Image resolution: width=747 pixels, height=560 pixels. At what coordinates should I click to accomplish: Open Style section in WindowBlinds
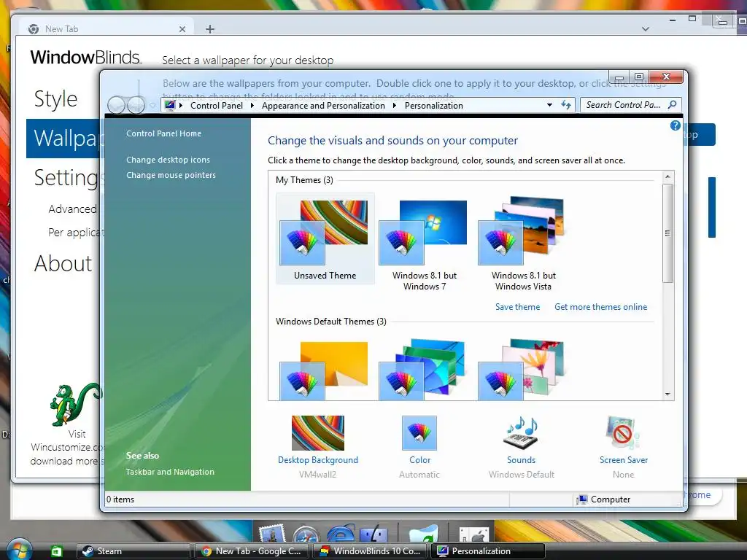[55, 99]
